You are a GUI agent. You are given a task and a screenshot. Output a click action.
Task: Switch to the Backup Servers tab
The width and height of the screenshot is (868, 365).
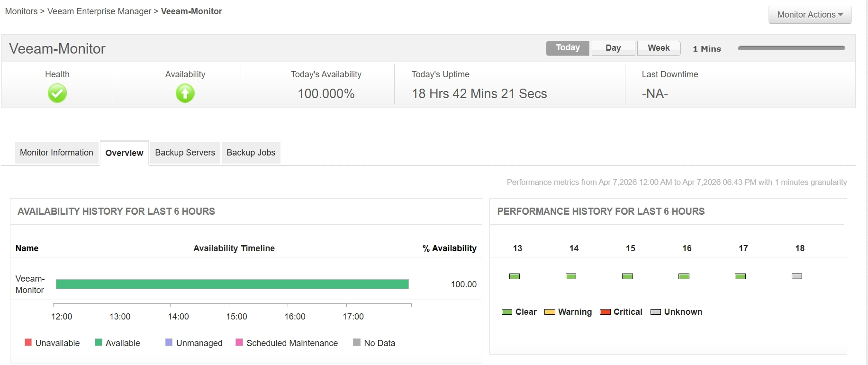[x=185, y=153]
